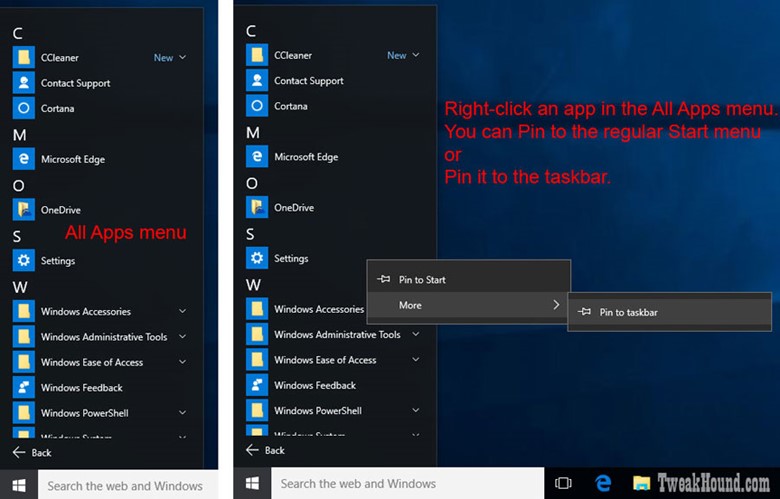This screenshot has width=780, height=499.
Task: Go Back in the right All Apps menu
Action: [265, 450]
